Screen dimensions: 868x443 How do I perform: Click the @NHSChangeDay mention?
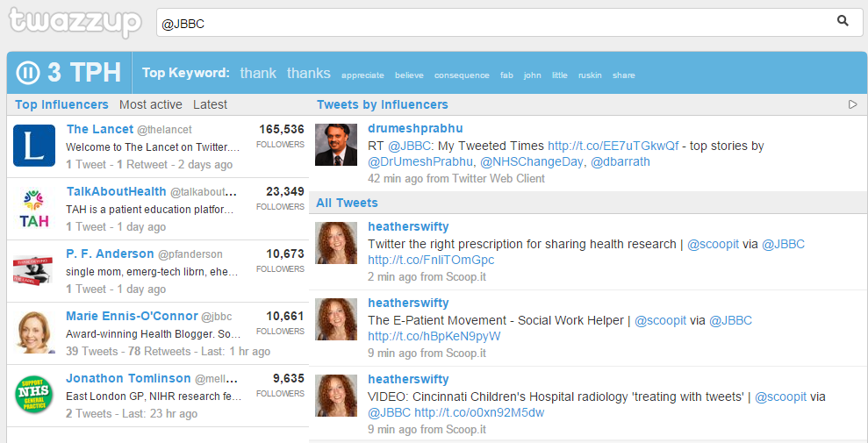coord(530,162)
